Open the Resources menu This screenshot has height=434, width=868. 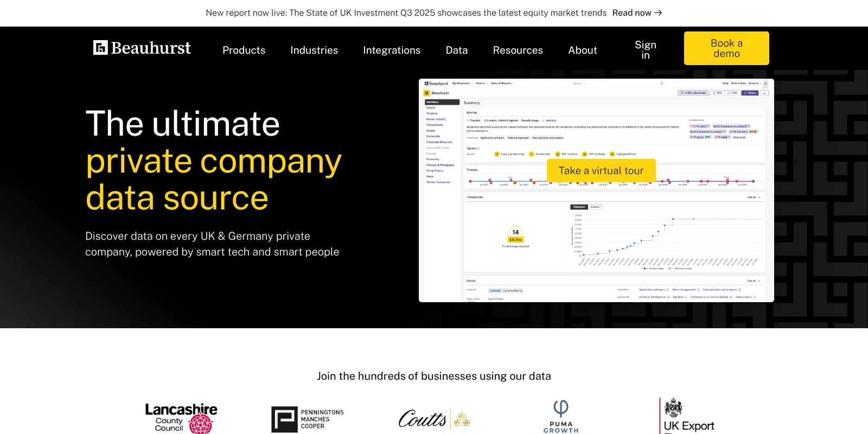click(x=518, y=50)
